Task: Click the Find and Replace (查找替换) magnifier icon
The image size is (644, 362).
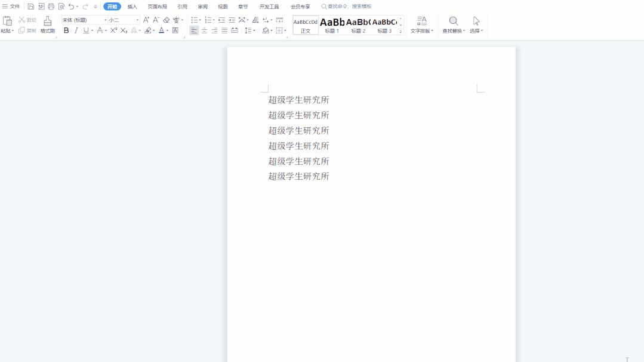Action: pyautogui.click(x=454, y=21)
